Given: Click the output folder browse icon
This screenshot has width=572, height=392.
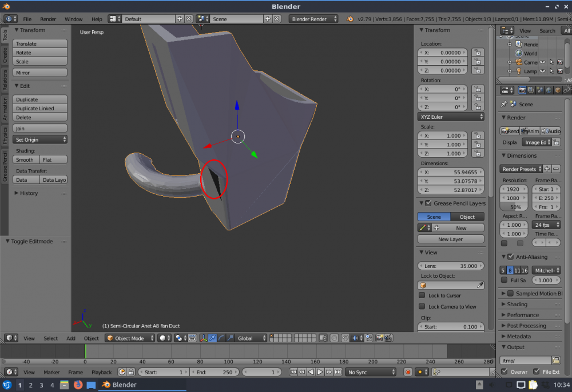Looking at the screenshot, I should point(555,360).
